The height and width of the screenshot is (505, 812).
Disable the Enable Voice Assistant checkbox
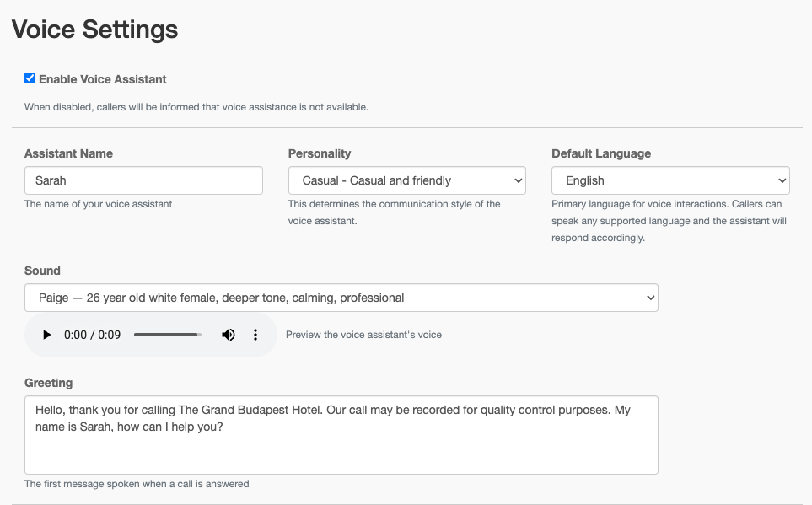[x=30, y=78]
